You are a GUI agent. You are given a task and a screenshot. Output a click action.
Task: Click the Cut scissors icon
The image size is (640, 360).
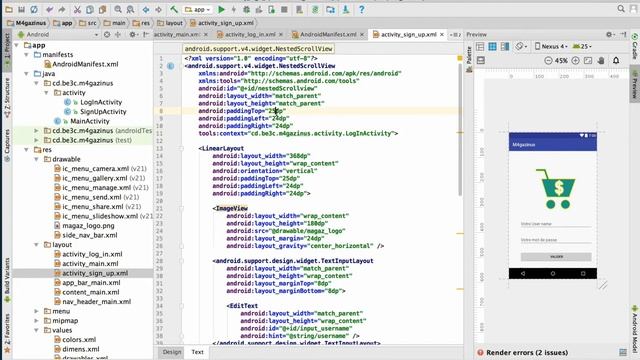coord(77,9)
